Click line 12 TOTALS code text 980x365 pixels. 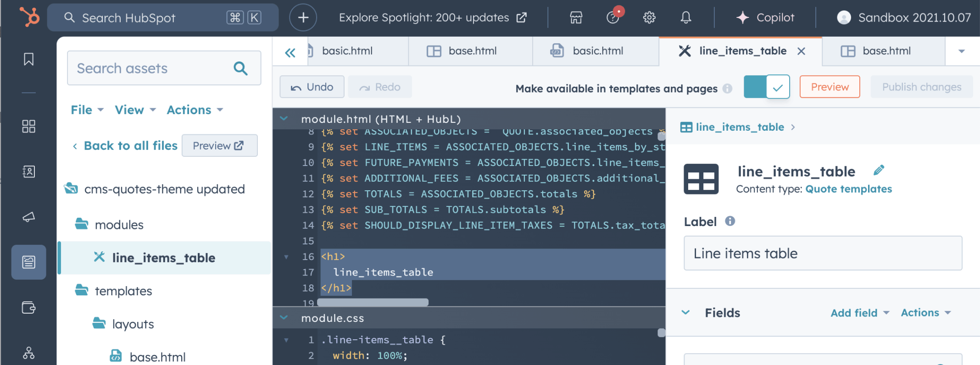click(x=458, y=194)
